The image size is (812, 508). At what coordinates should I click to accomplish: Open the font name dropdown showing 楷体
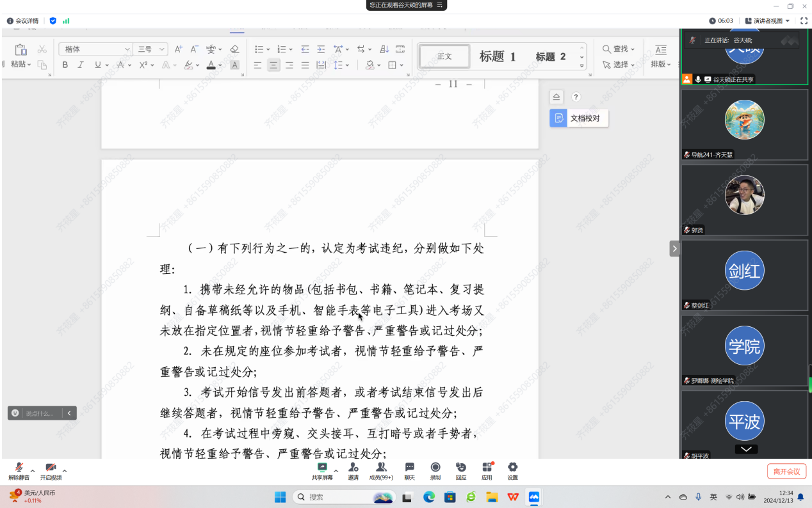coord(96,49)
